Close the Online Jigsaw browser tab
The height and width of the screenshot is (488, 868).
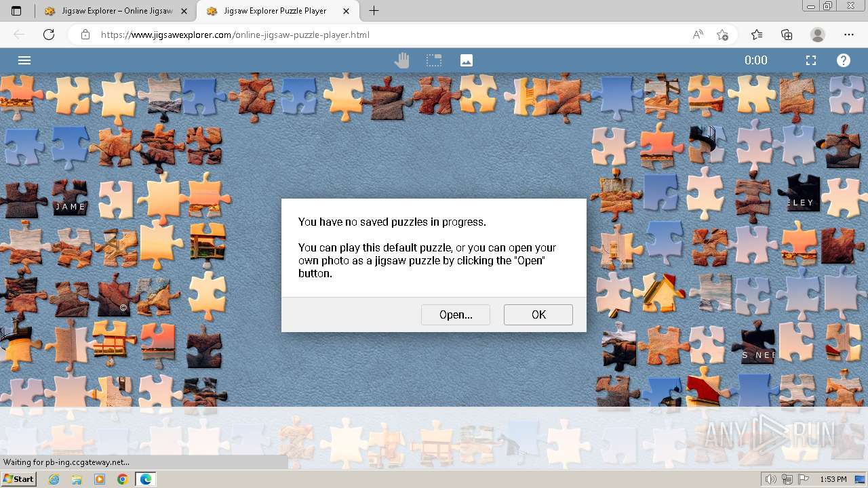point(184,11)
